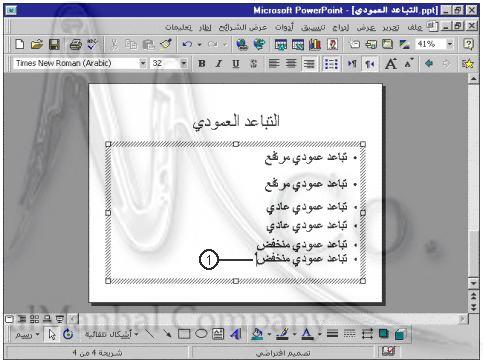Open the تنسيق (Format) menu

pyautogui.click(x=313, y=27)
